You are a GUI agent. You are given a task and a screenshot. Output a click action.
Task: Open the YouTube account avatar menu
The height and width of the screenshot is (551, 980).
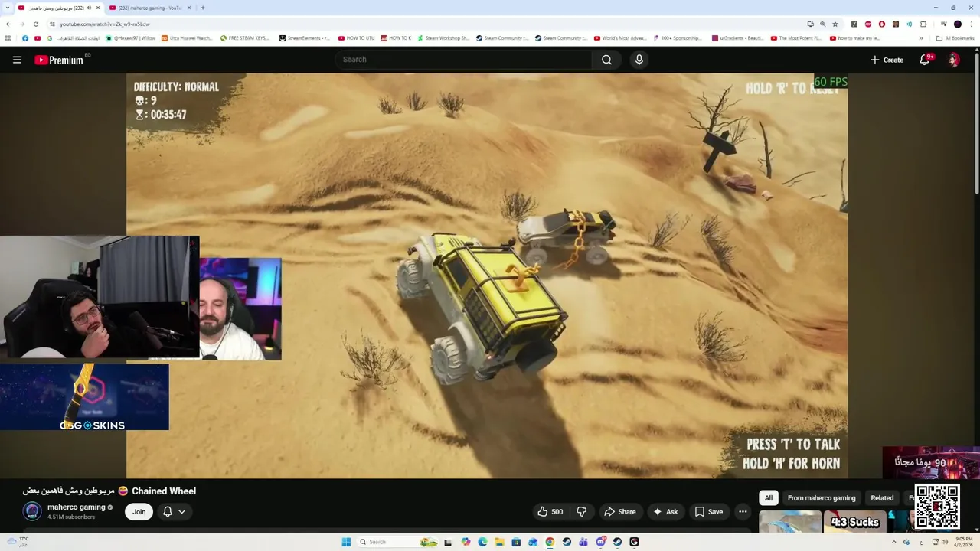[954, 60]
